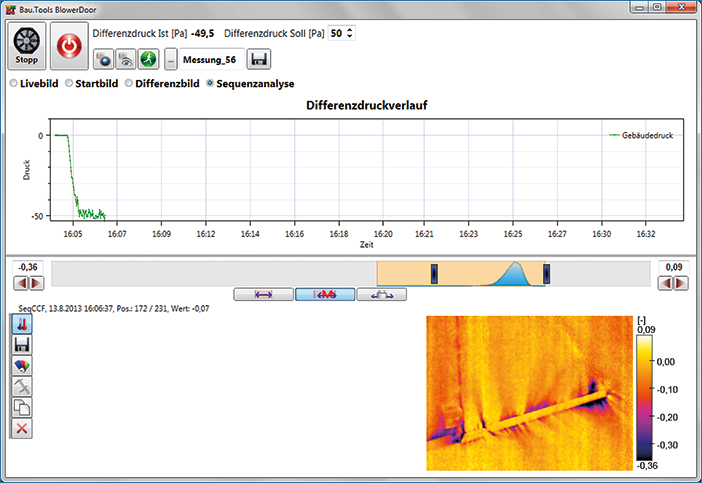702x483 pixels.
Task: Click the curved arrows range button
Action: point(382,295)
